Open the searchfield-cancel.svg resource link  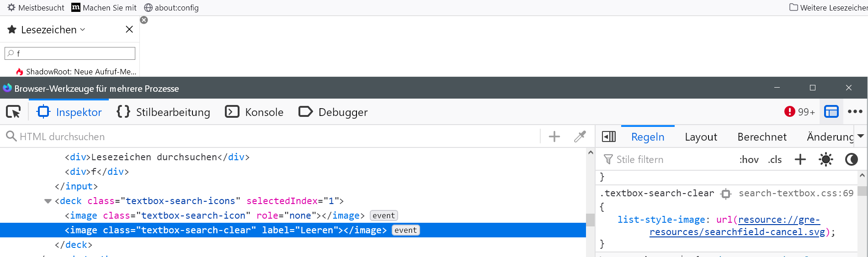pos(737,232)
